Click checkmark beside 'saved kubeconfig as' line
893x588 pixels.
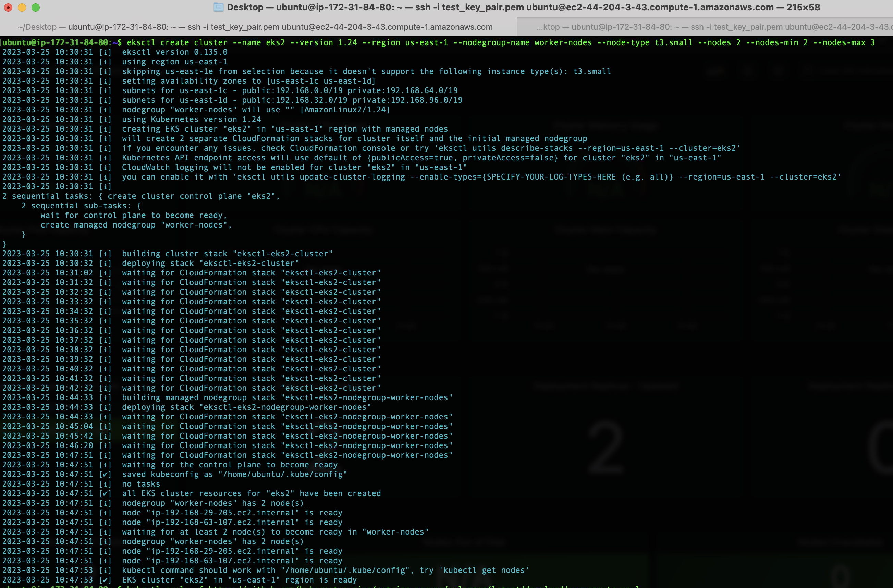pos(106,474)
